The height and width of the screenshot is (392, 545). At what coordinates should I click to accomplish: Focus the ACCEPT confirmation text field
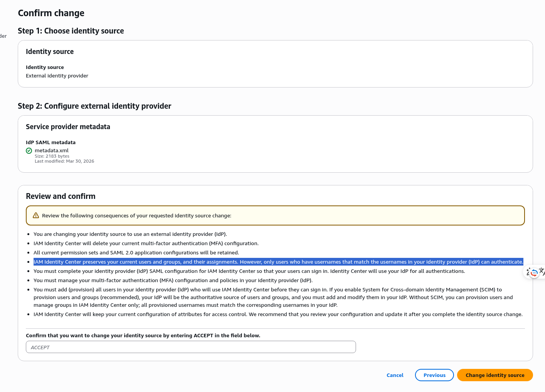pyautogui.click(x=191, y=347)
